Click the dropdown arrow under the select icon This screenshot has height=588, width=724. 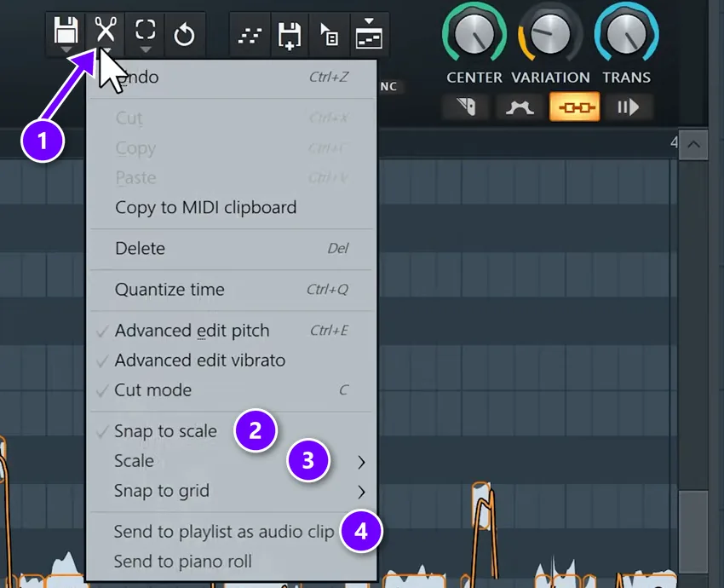pyautogui.click(x=145, y=49)
